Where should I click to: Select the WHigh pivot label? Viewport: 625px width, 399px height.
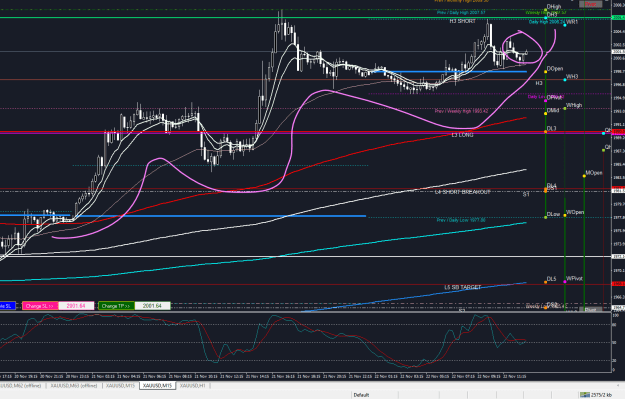[x=574, y=105]
